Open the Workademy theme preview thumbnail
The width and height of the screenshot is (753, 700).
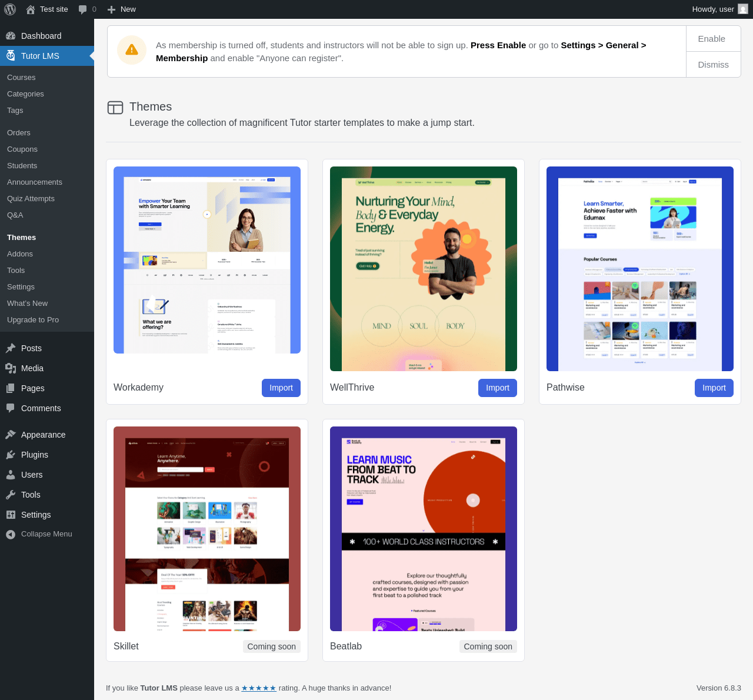207,260
